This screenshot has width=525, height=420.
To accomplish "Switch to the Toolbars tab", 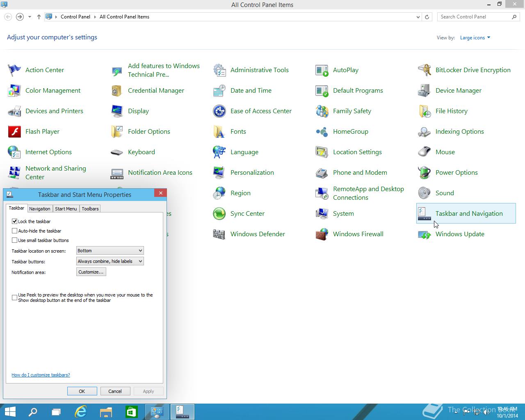I will pos(90,209).
